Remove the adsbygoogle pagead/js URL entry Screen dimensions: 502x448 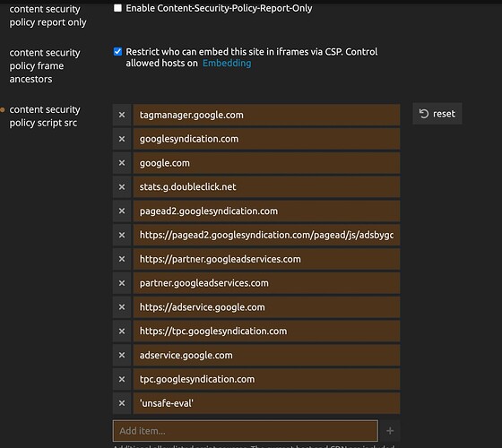pos(122,235)
